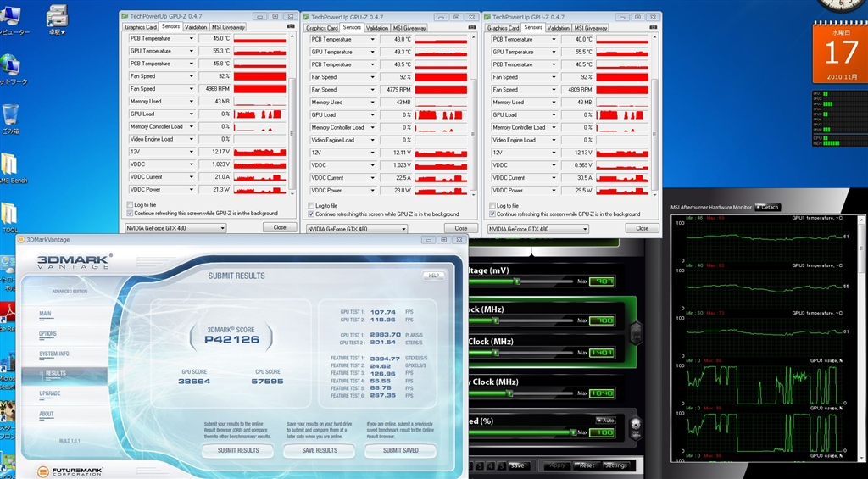Expand GPU Temperature dropdown in leftmost GPU-Z

[x=192, y=51]
